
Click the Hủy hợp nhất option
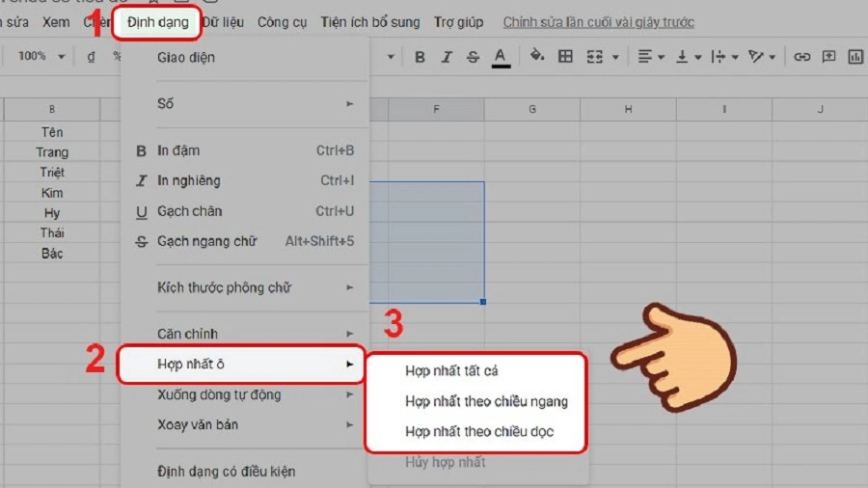(x=478, y=462)
